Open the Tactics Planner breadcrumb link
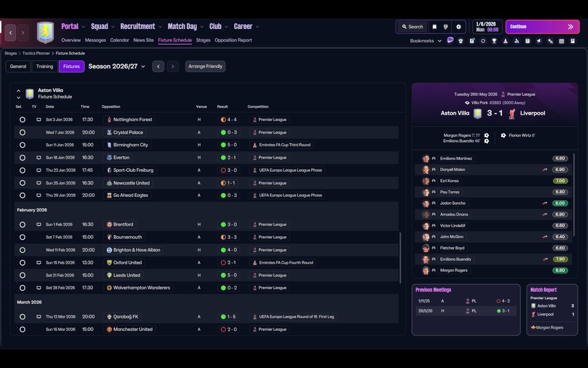The width and height of the screenshot is (588, 368). [36, 53]
